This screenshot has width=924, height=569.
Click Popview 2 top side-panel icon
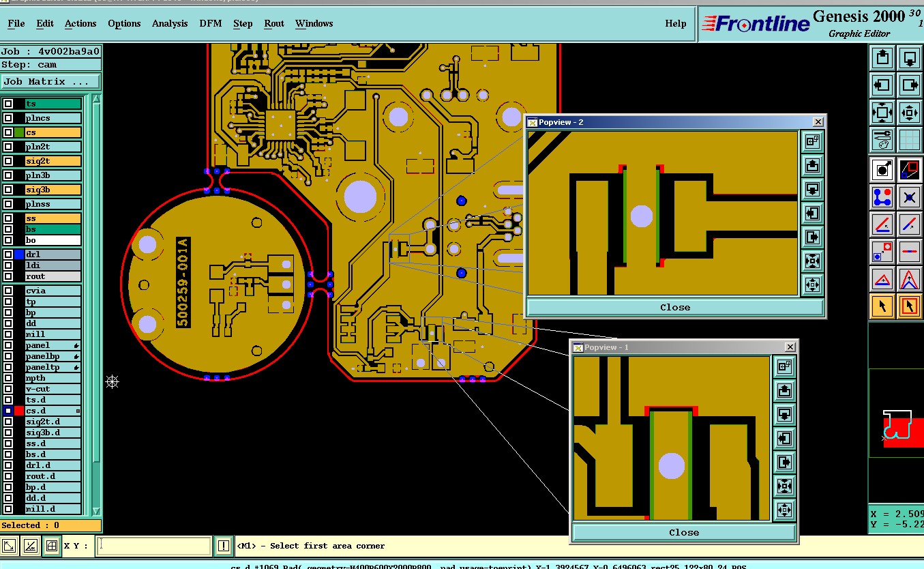point(811,142)
